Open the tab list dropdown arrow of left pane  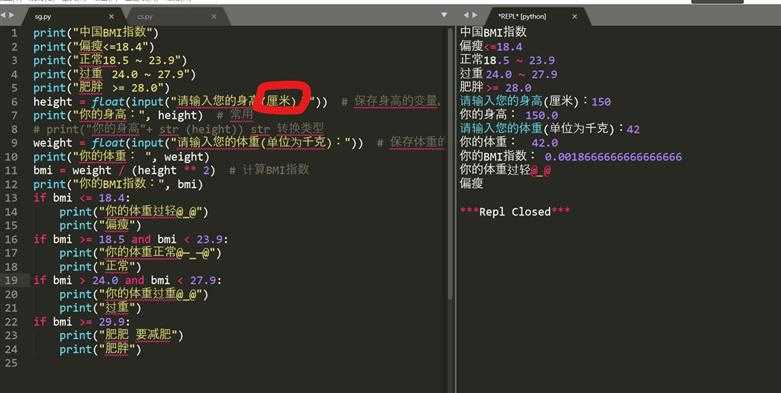coord(444,15)
